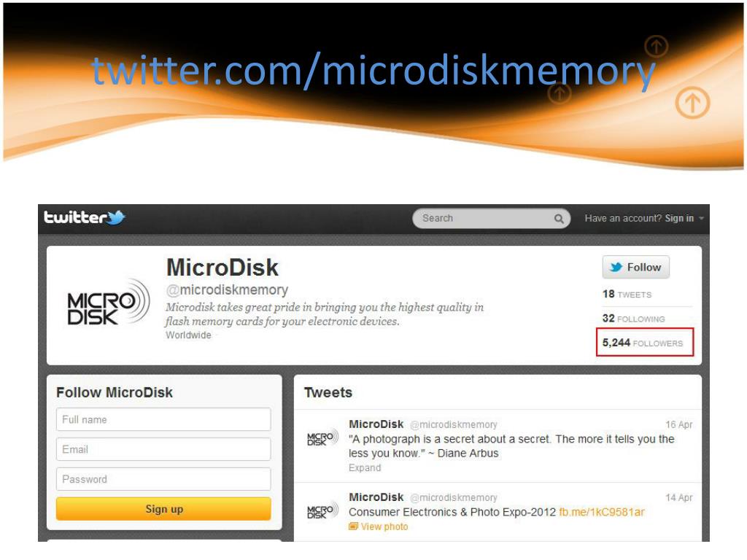This screenshot has height=560, width=747.
Task: Click the search magnifier icon
Action: point(559,219)
